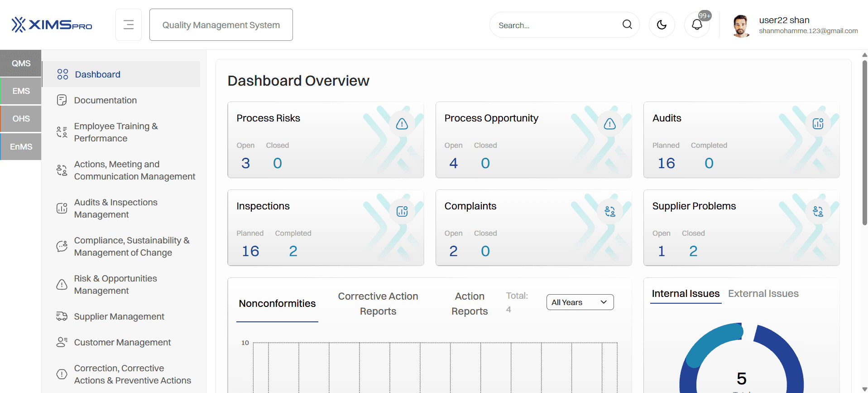Image resolution: width=868 pixels, height=393 pixels.
Task: Click the user22 shan account name
Action: pos(784,20)
